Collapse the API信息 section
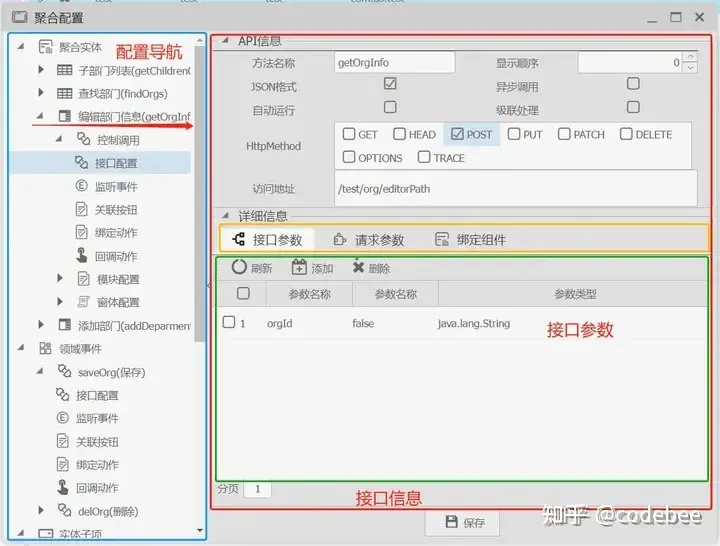This screenshot has width=720, height=546. pyautogui.click(x=225, y=40)
